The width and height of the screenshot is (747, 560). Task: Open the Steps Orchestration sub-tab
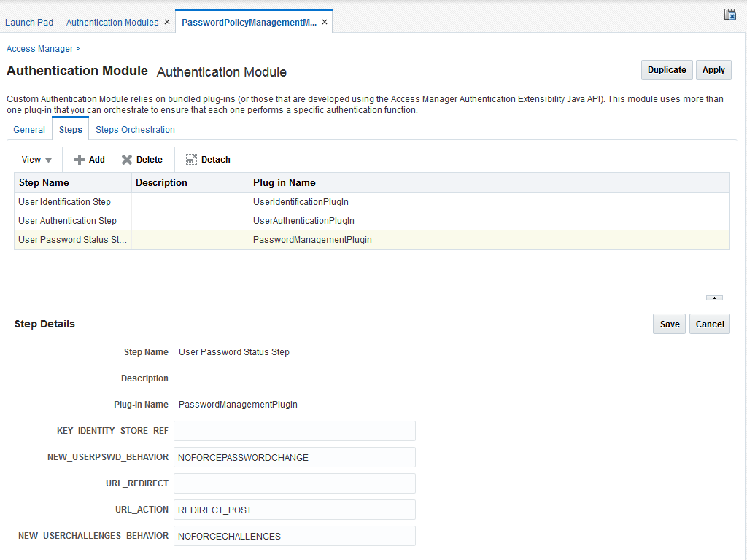click(135, 130)
